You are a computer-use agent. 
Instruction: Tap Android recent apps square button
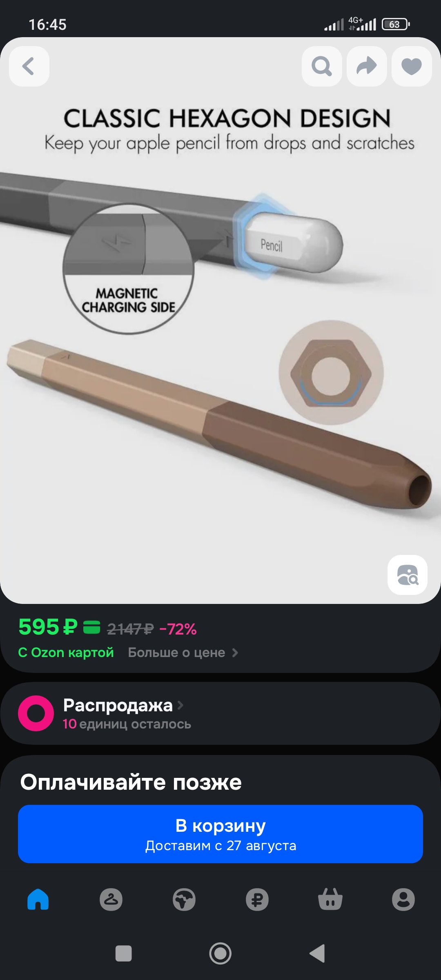(x=124, y=953)
